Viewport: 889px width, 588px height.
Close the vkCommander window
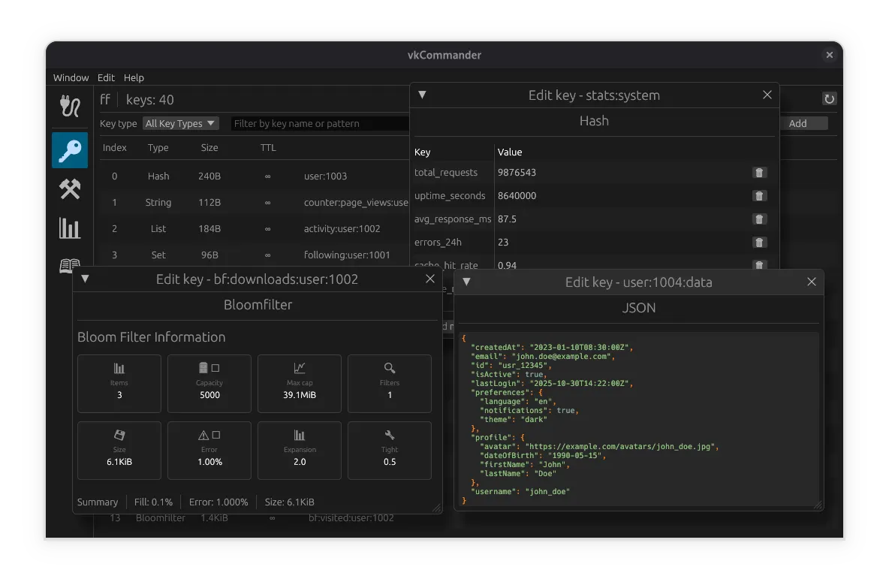pos(830,55)
